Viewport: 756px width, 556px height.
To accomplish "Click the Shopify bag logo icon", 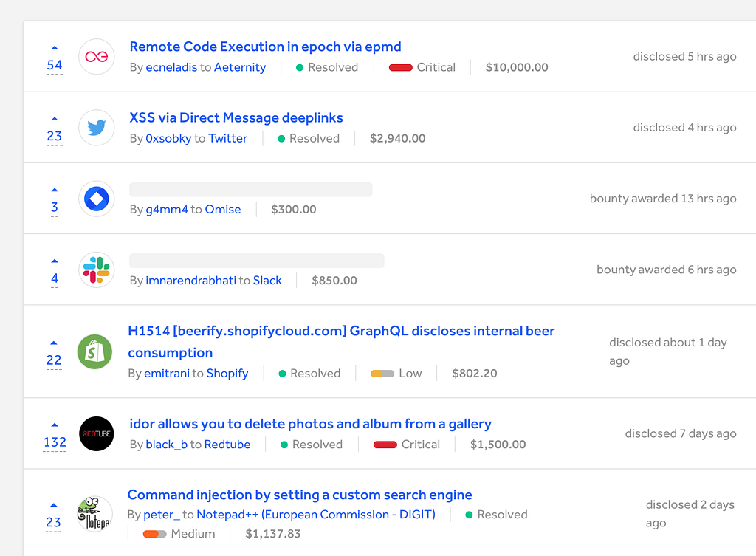I will click(x=95, y=352).
